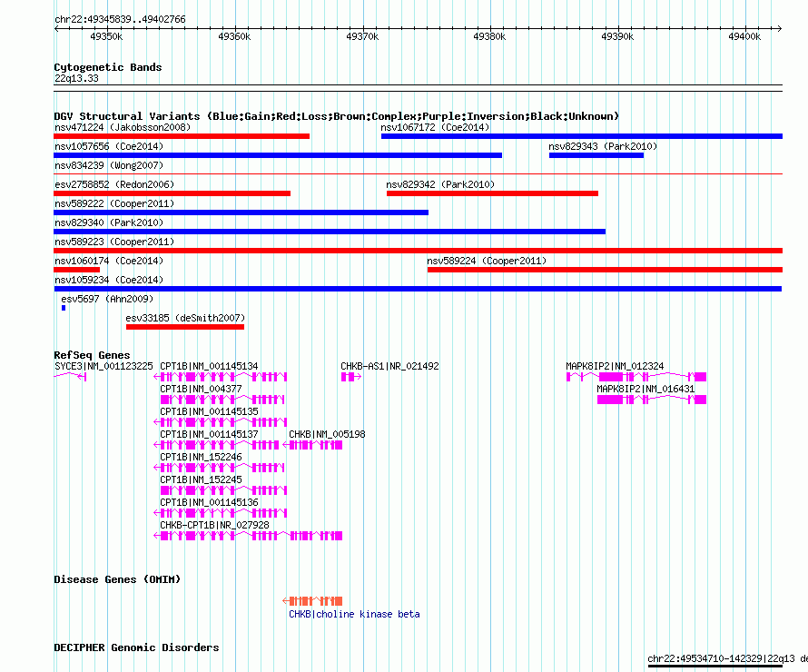Click the CPT1B NM_152246 transcript glyph
The width and height of the screenshot is (808, 672).
[219, 468]
